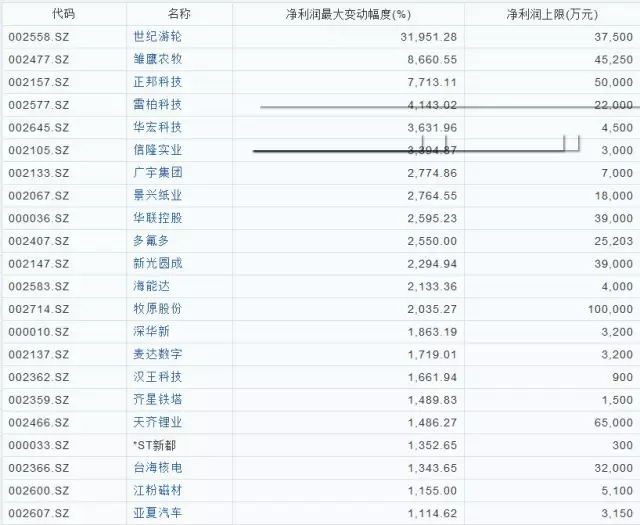Open 牧原股份 stock details
This screenshot has height=525, width=640.
(x=158, y=308)
